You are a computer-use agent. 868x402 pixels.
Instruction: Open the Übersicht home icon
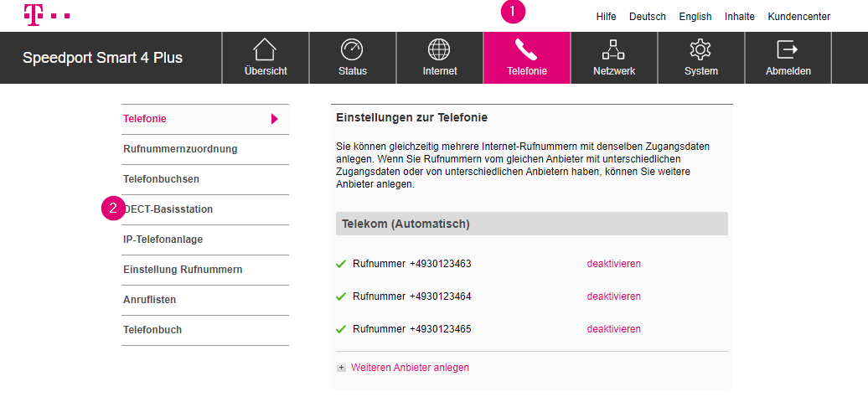pos(265,50)
